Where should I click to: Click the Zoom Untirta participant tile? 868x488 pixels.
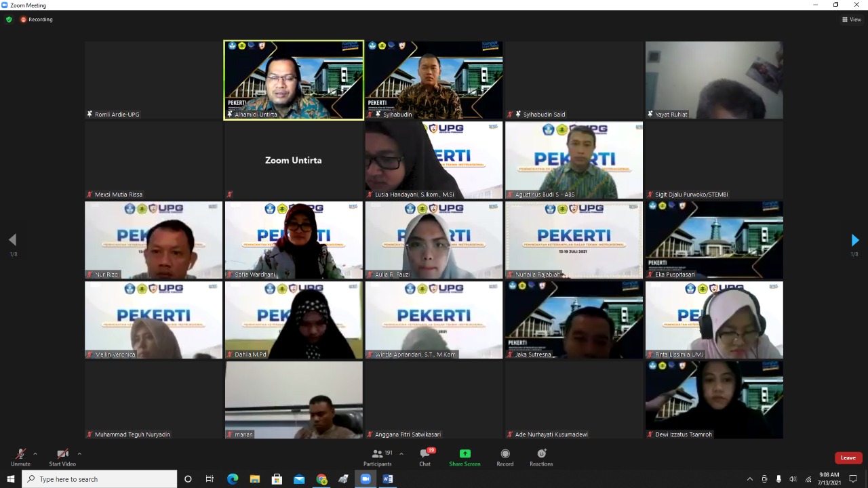point(294,160)
